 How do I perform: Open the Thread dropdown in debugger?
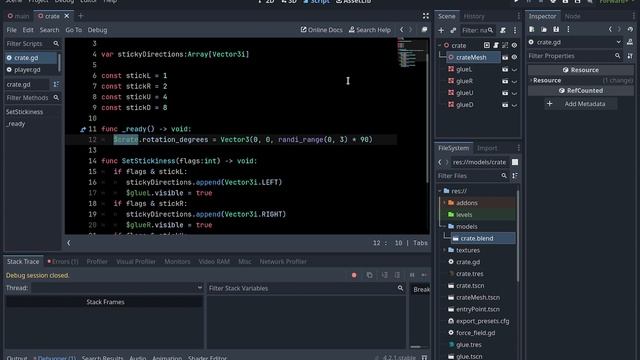pyautogui.click(x=117, y=288)
